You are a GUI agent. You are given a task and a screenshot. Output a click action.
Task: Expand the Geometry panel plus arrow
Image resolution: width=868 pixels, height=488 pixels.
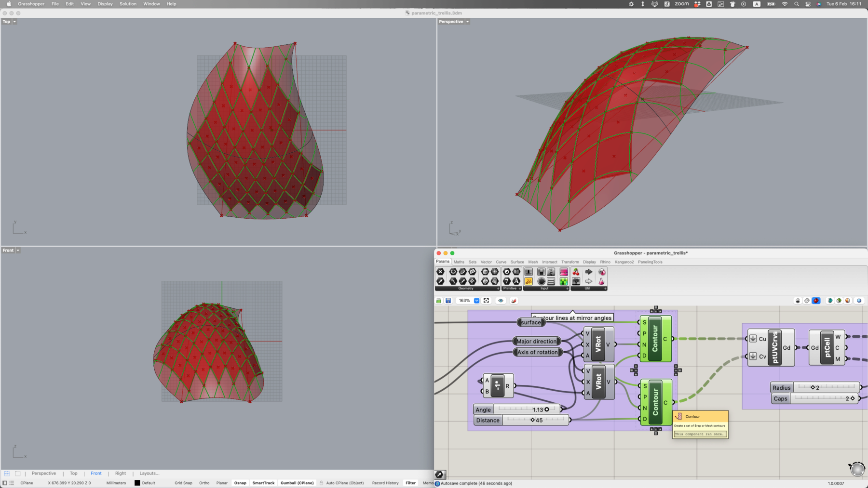pos(498,289)
